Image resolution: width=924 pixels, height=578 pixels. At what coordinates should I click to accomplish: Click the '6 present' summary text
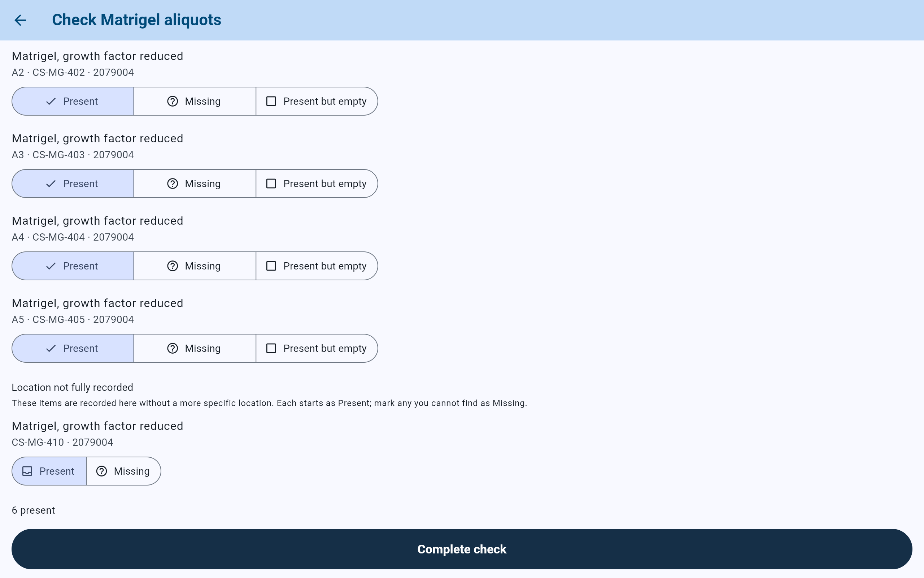34,510
